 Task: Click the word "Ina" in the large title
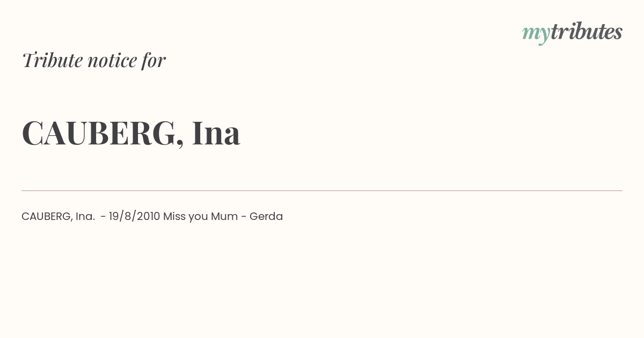[x=216, y=133]
